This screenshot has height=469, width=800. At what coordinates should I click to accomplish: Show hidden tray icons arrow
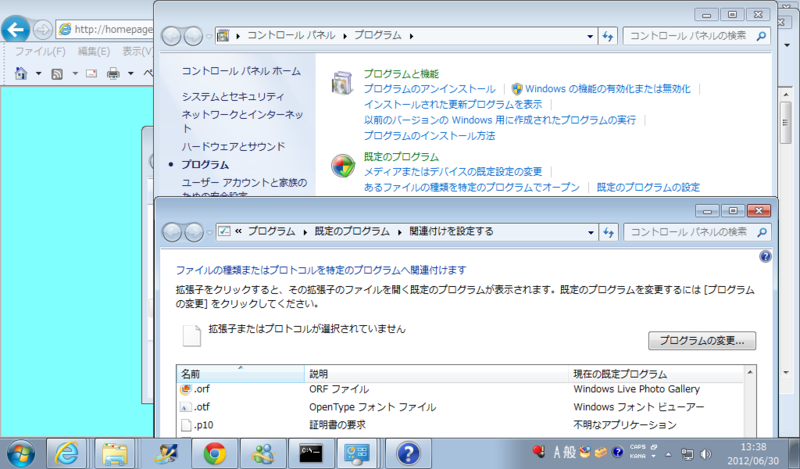669,454
